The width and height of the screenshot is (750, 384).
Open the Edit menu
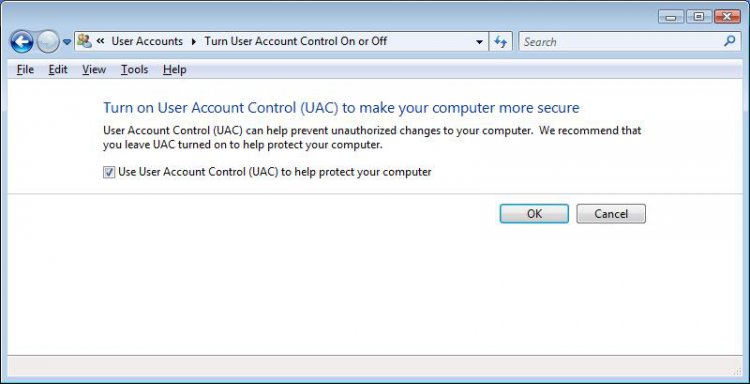[x=58, y=70]
